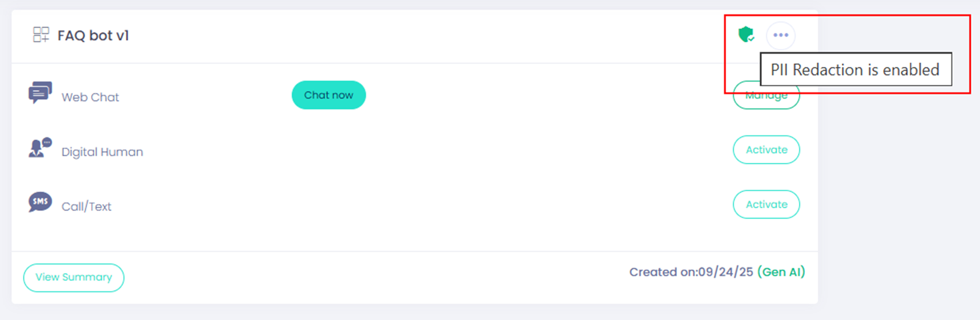Click the green (Gen AI) label

(x=781, y=272)
